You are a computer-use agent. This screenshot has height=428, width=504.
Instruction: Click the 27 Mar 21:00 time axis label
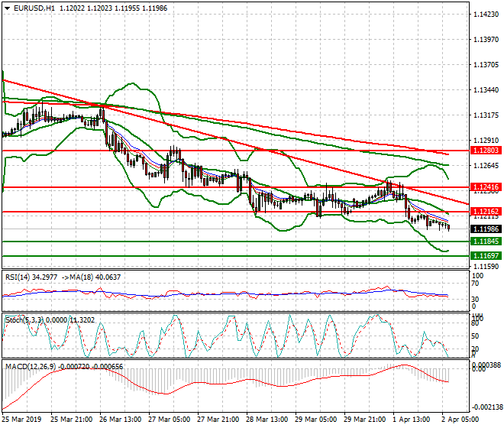pyautogui.click(x=218, y=420)
